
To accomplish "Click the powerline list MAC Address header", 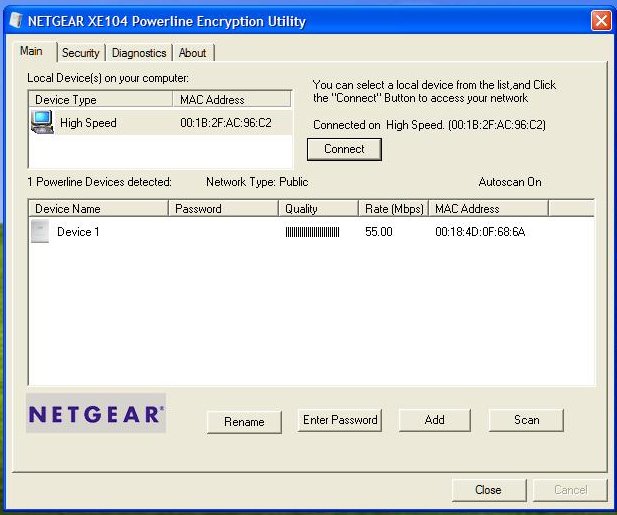I will click(488, 209).
